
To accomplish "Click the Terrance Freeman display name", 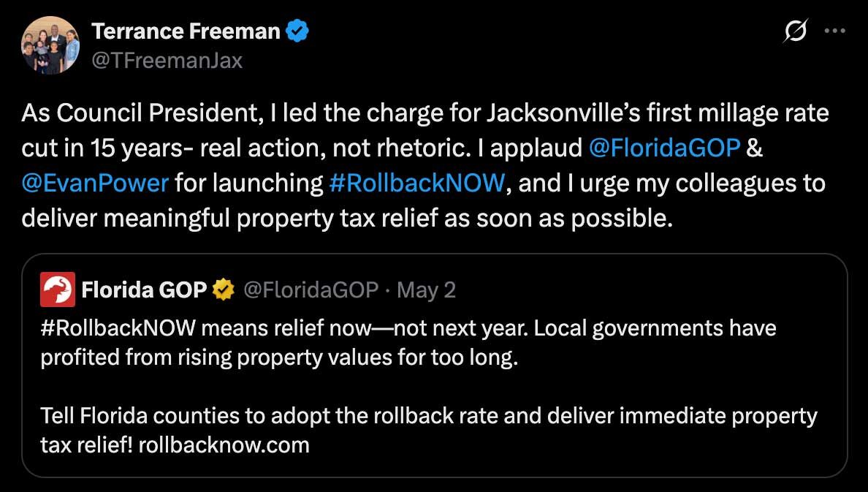I will [186, 31].
